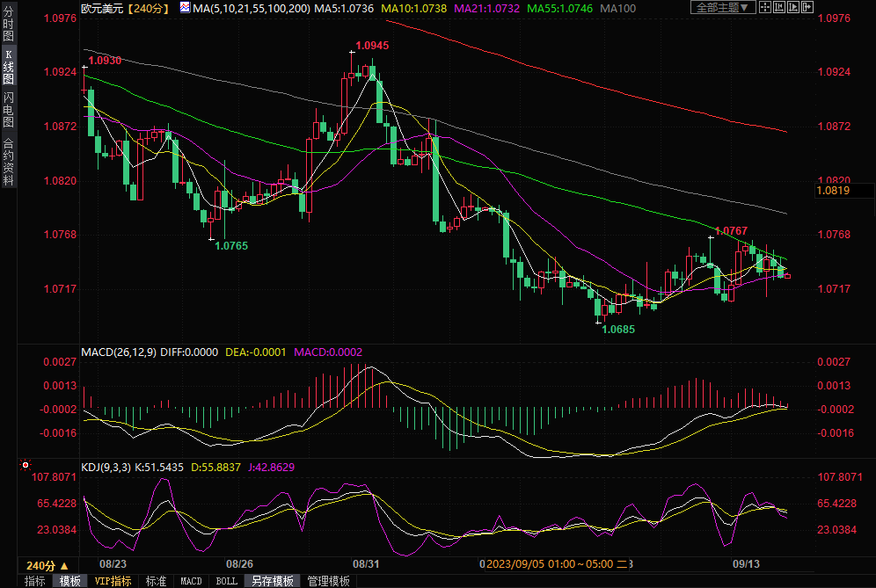876x588 pixels.
Task: Click the KDJ panel sun-shaped marker icon
Action: coord(25,464)
